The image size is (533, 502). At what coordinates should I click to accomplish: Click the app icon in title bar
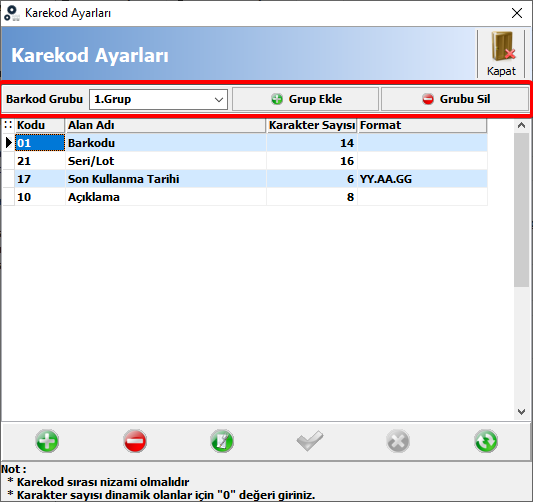12,13
